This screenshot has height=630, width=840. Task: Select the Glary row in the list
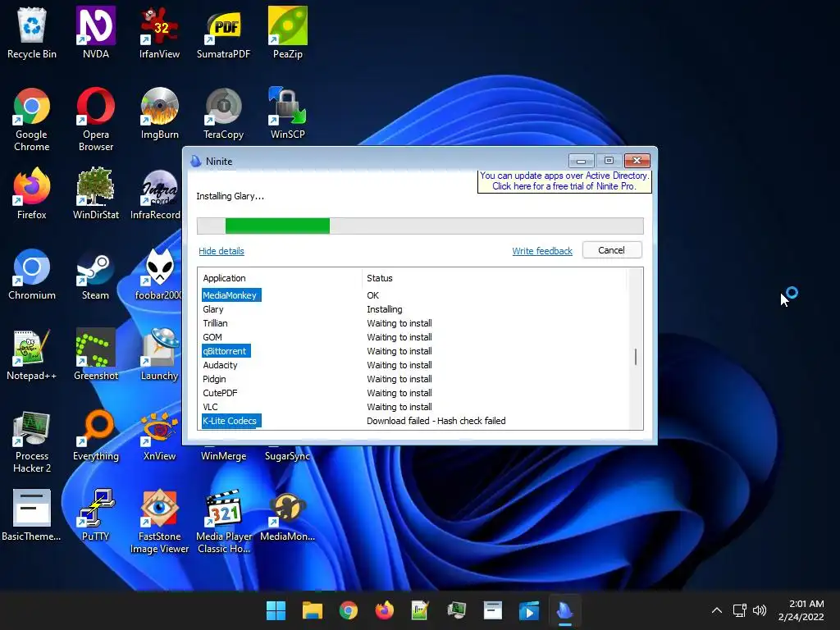click(413, 309)
